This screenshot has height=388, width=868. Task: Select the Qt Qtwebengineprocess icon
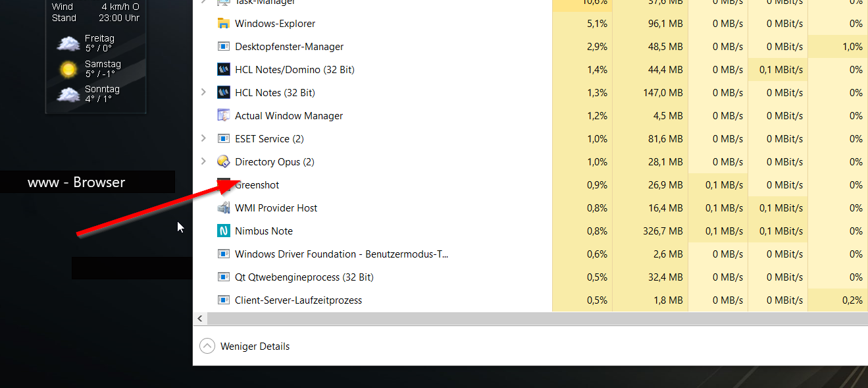[224, 277]
